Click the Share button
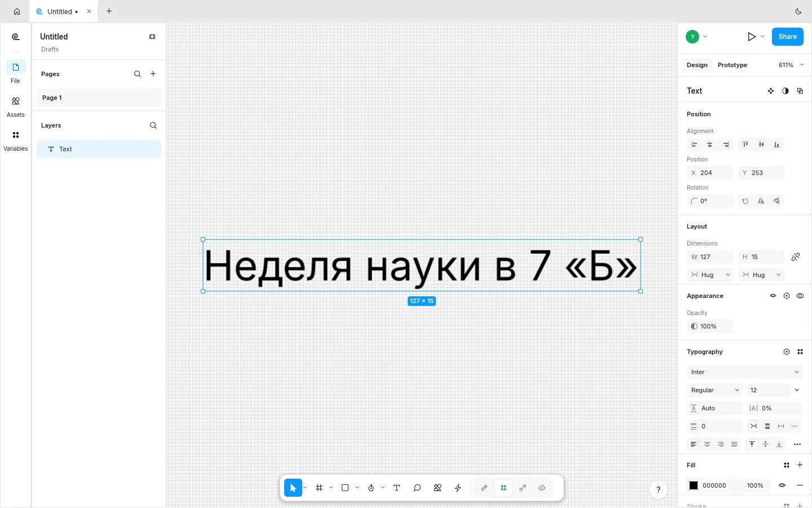 click(x=788, y=37)
